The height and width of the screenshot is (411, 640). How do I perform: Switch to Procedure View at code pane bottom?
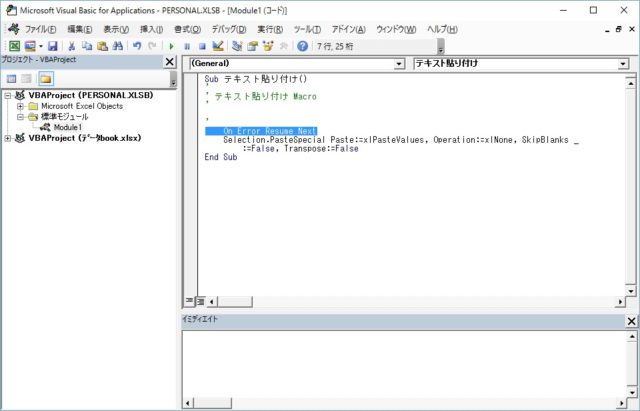pyautogui.click(x=189, y=301)
